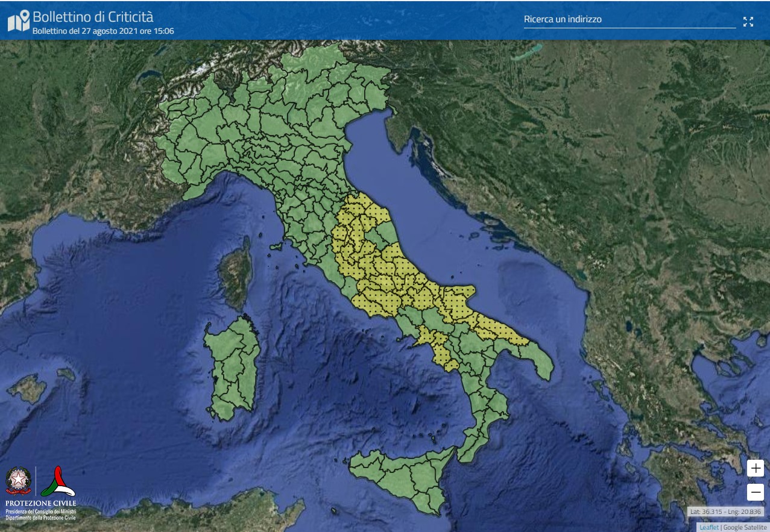Click the Protezione Civile logo

click(x=58, y=481)
